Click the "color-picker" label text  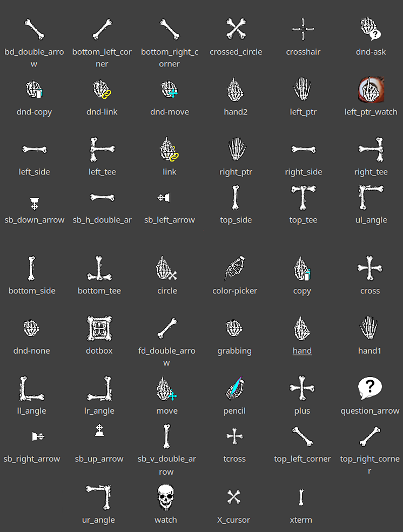click(235, 291)
